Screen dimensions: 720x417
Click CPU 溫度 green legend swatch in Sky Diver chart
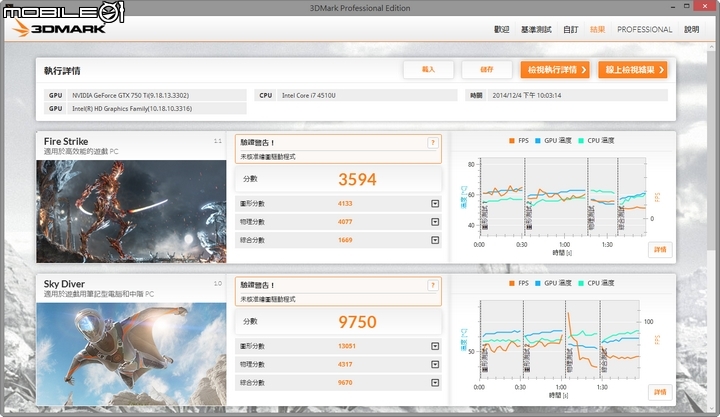(581, 283)
